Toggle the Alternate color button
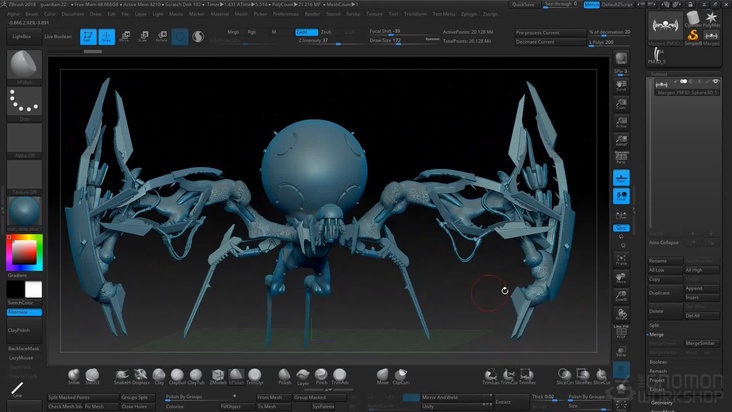The height and width of the screenshot is (412, 732). pyautogui.click(x=24, y=312)
